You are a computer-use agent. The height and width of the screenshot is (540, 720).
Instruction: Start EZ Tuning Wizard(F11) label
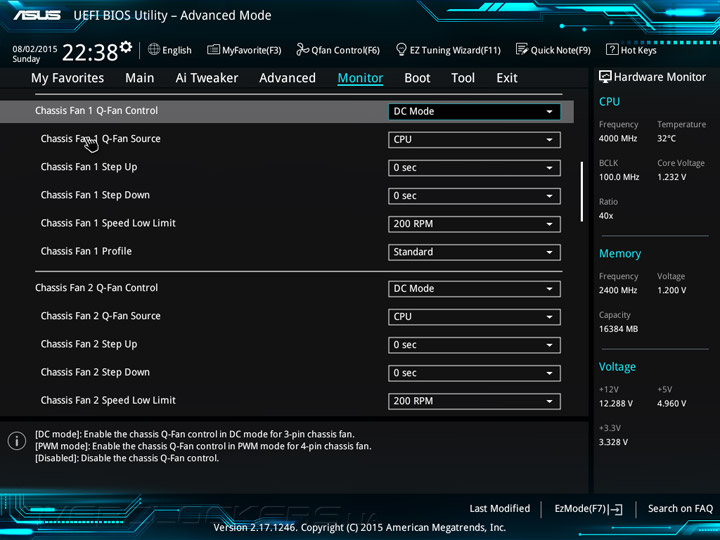pyautogui.click(x=455, y=50)
